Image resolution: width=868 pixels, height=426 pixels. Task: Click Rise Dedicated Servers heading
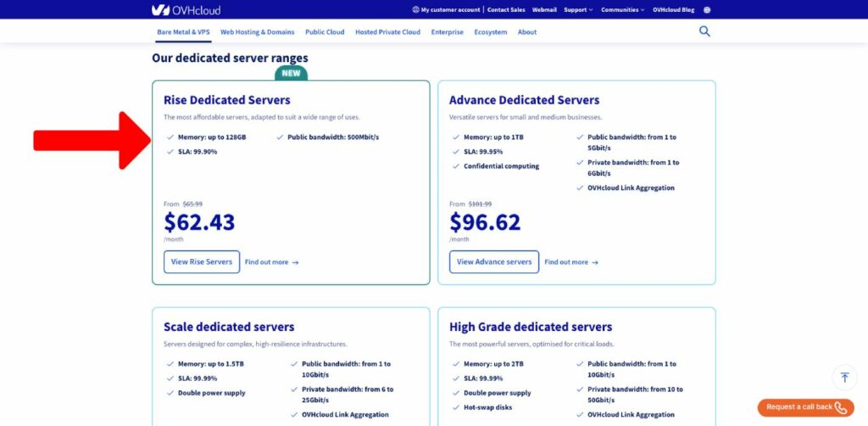(x=227, y=100)
